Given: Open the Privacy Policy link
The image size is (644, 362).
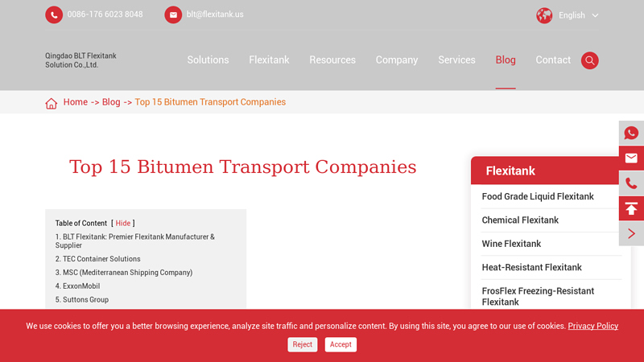Looking at the screenshot, I should click(592, 326).
